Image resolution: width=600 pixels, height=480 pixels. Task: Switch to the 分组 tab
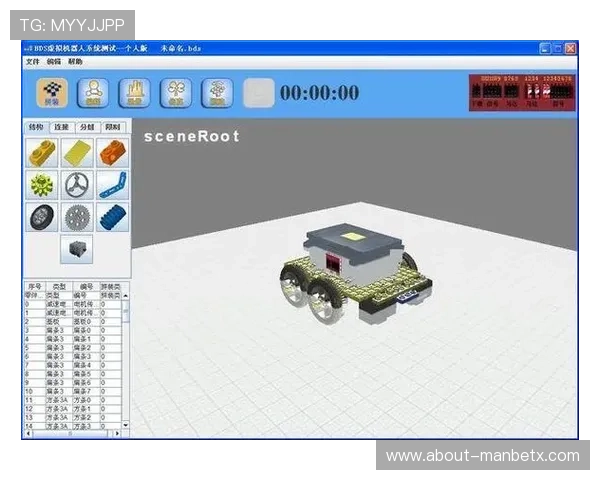pyautogui.click(x=89, y=127)
